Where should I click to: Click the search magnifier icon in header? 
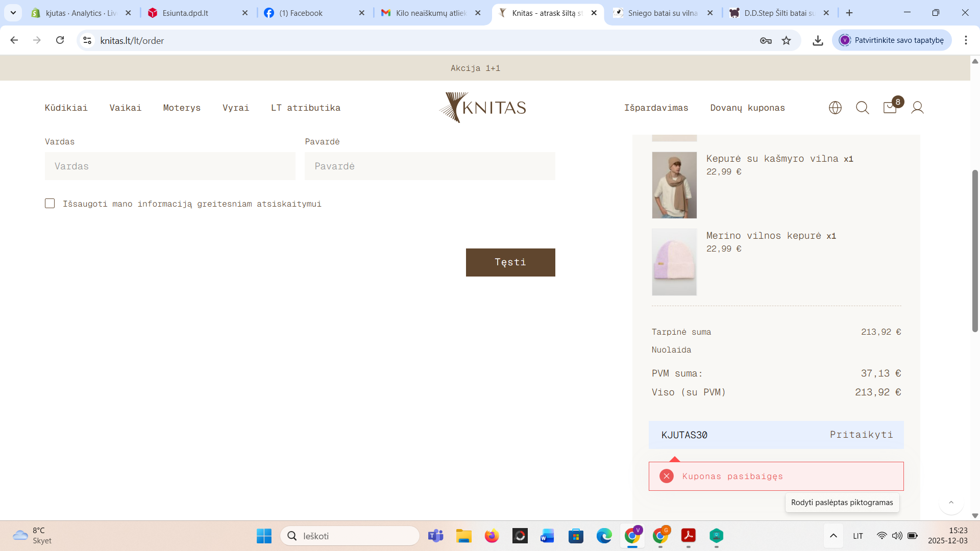[x=863, y=108]
